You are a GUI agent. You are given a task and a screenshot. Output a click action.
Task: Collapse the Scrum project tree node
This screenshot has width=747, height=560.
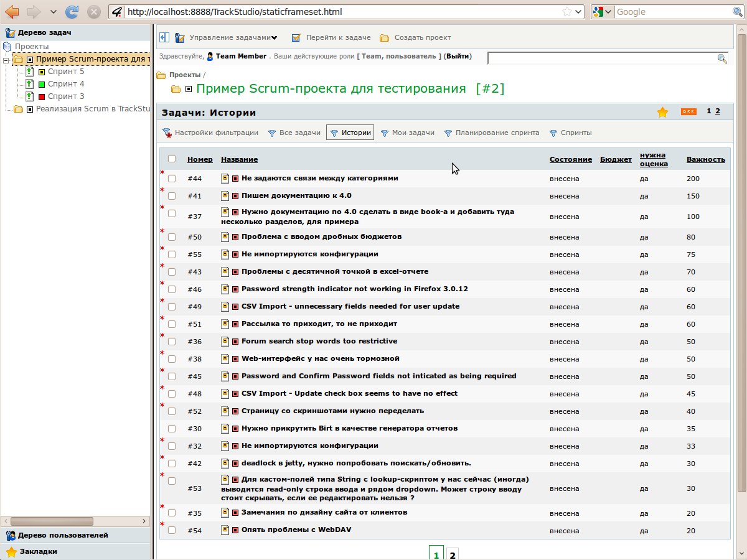click(x=6, y=60)
